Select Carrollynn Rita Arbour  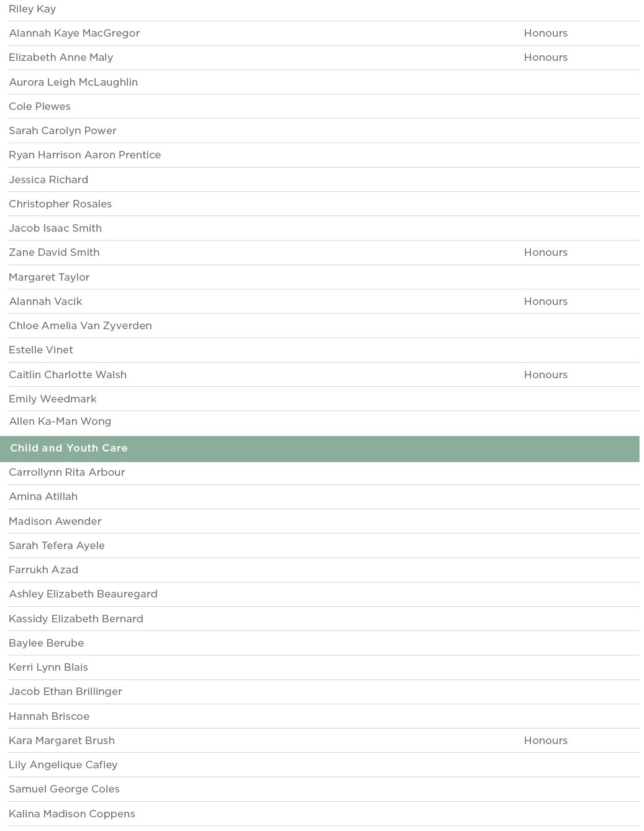[x=67, y=473]
